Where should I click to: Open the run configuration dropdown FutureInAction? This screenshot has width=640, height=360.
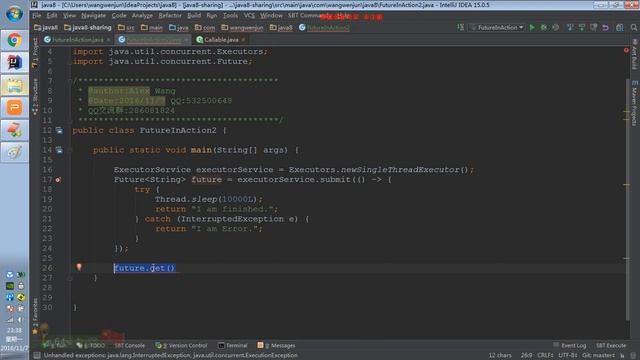(497, 27)
